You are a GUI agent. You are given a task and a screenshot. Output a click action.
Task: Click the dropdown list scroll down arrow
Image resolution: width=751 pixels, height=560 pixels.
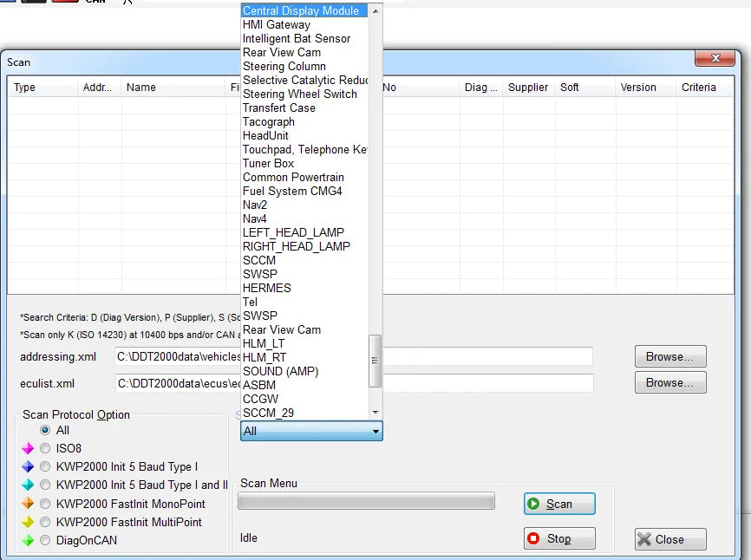(x=375, y=413)
